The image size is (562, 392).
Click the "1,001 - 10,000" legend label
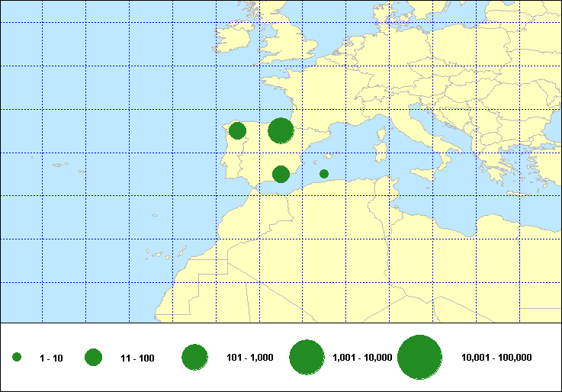click(362, 358)
